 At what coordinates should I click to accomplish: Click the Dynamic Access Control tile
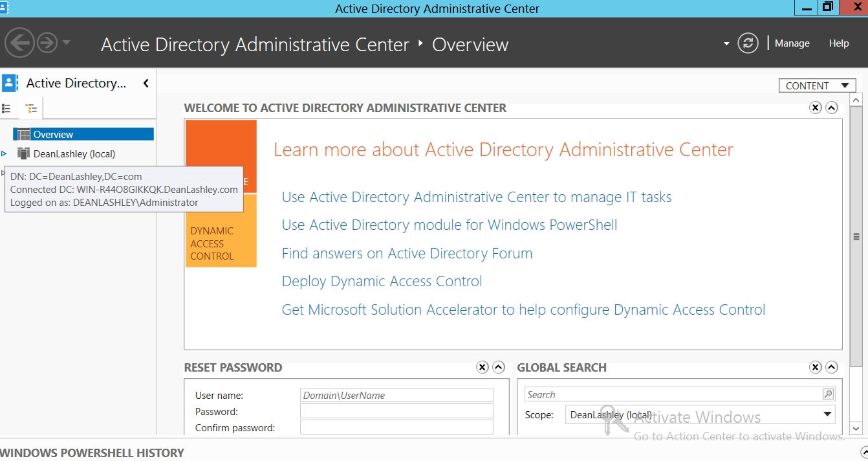click(x=221, y=231)
